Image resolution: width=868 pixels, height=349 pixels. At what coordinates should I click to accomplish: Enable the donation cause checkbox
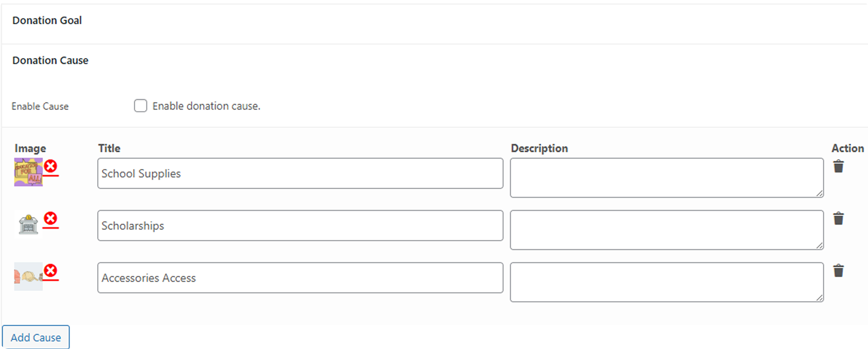click(141, 106)
